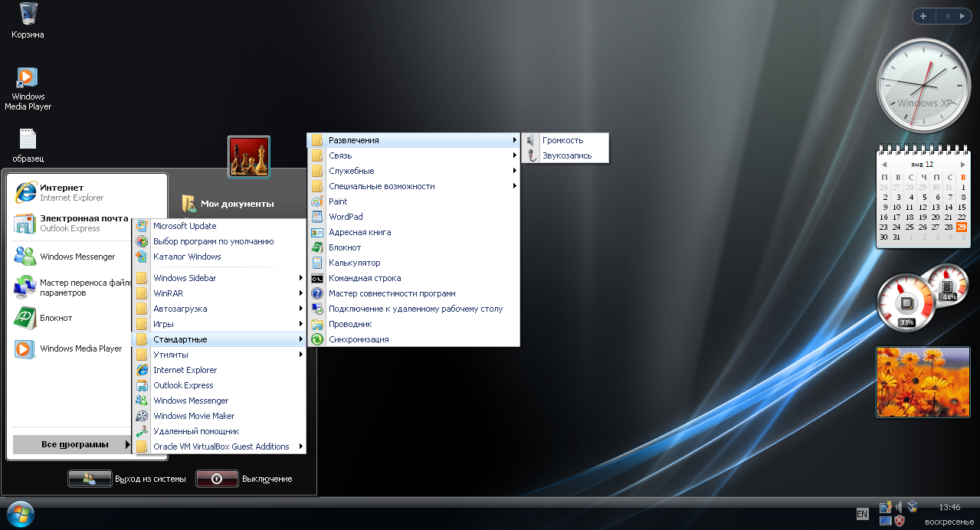Screen dimensions: 980x530
Task: Show previous month in calendar gadget
Action: pyautogui.click(x=885, y=165)
